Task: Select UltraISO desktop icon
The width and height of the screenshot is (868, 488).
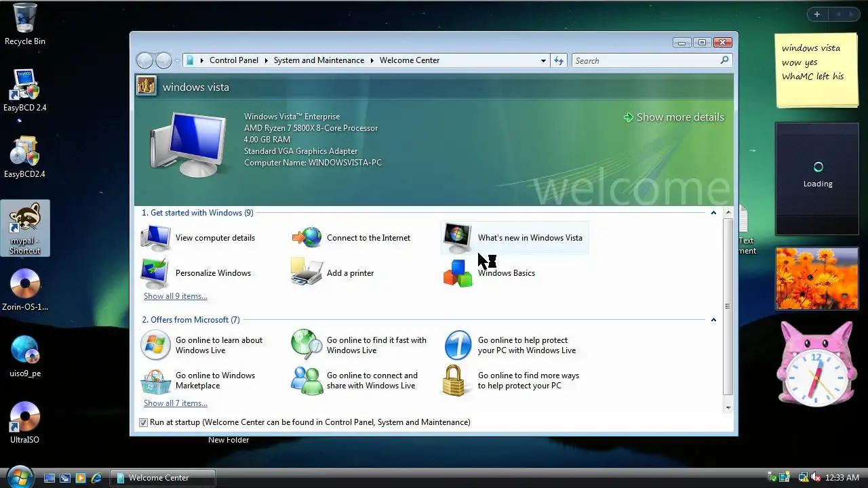Action: click(x=25, y=422)
